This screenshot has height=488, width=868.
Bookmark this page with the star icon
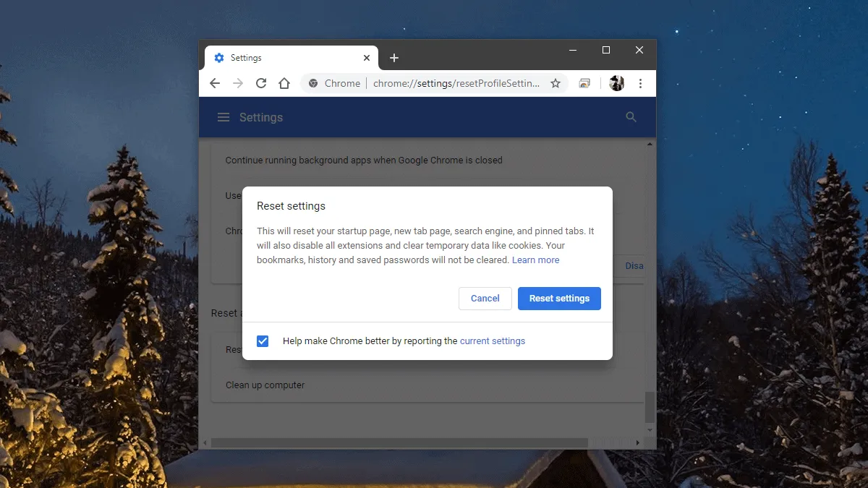[x=556, y=83]
